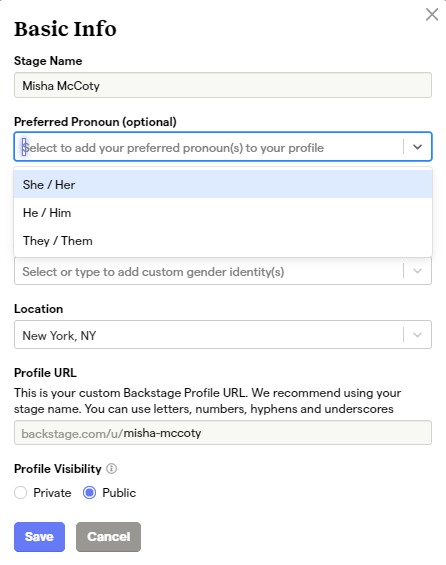Open the Location dropdown chevron
The width and height of the screenshot is (446, 565).
tap(417, 335)
